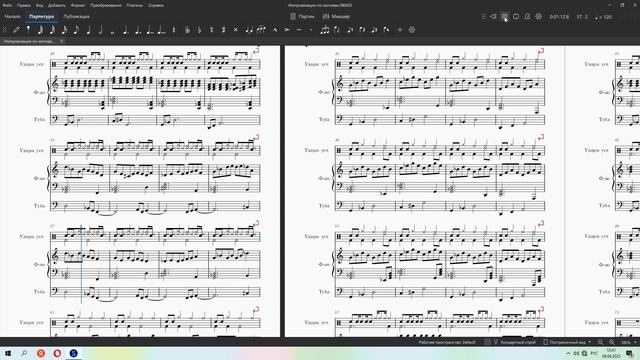Apply the flat accidental
The image size is (640, 360).
pyautogui.click(x=200, y=29)
